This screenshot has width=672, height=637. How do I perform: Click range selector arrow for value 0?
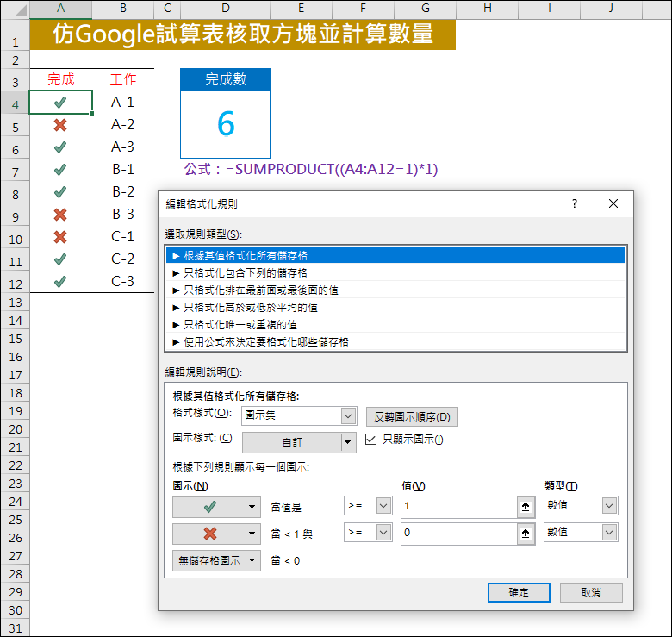point(526,534)
